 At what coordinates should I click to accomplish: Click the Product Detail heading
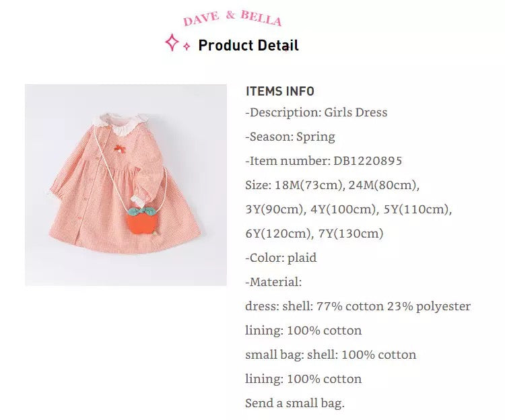248,45
